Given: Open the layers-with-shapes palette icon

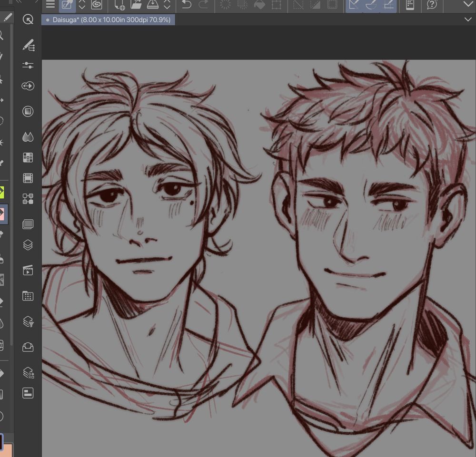Looking at the screenshot, I should (29, 373).
